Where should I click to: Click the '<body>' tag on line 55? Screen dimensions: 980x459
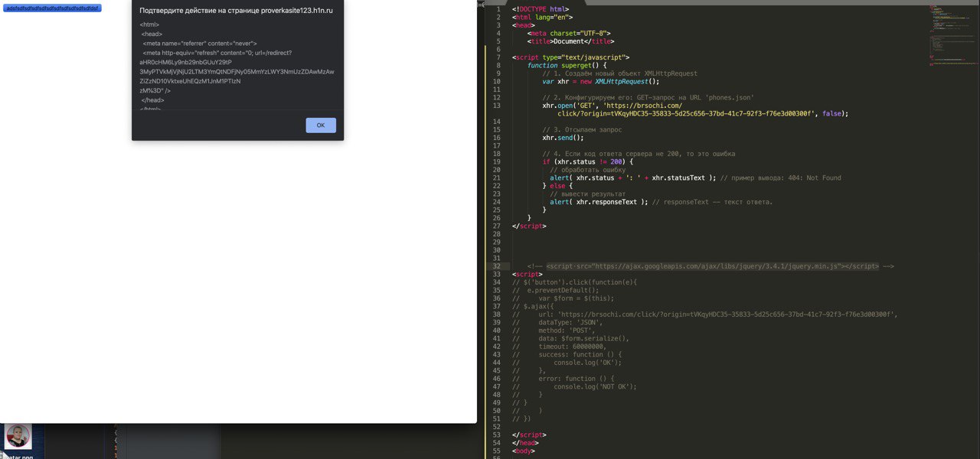(524, 451)
